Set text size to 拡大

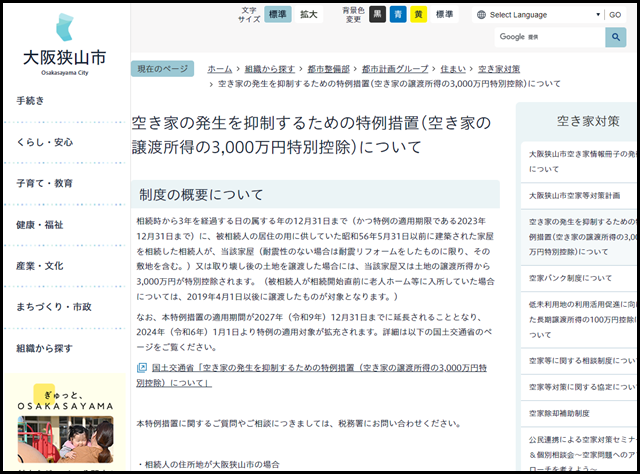pyautogui.click(x=309, y=14)
